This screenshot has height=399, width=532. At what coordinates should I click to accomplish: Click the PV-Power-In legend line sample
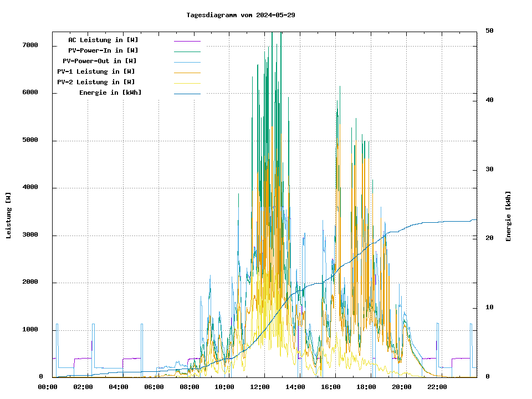click(x=187, y=52)
